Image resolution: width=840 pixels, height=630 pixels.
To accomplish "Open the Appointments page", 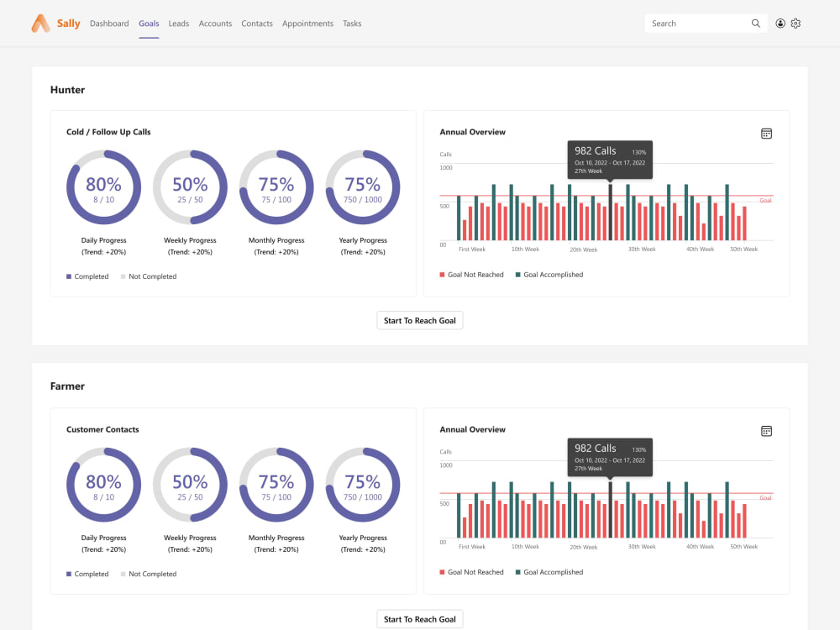I will point(307,23).
